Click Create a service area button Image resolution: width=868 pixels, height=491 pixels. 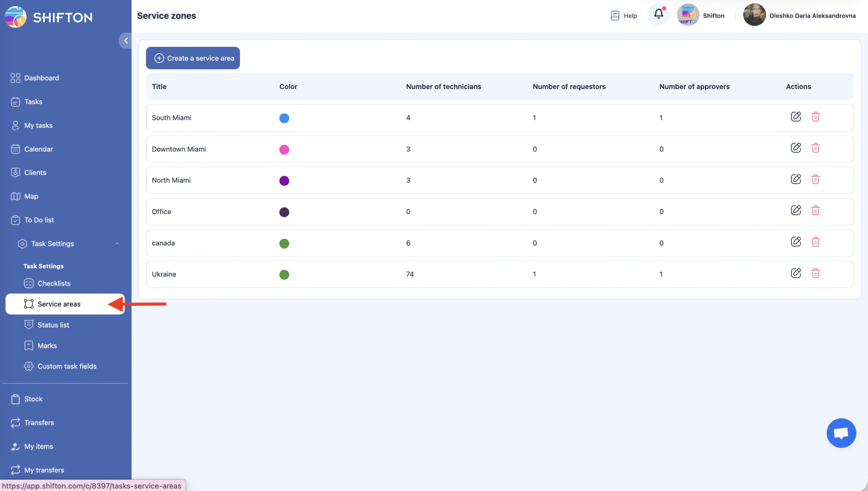tap(193, 58)
